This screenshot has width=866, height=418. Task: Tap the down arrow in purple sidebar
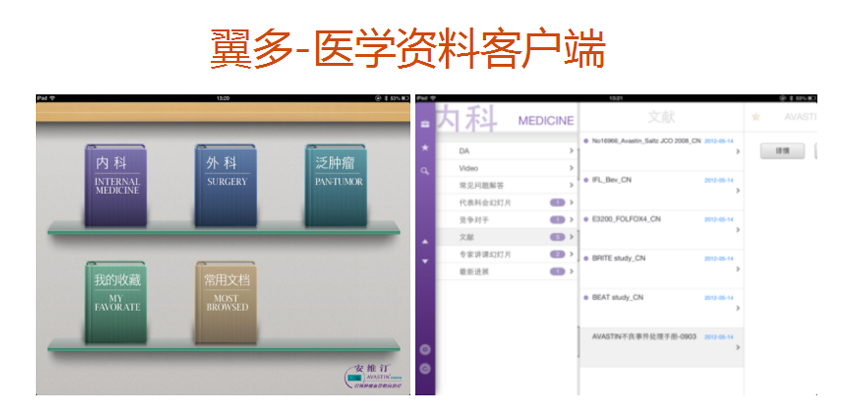pos(425,261)
